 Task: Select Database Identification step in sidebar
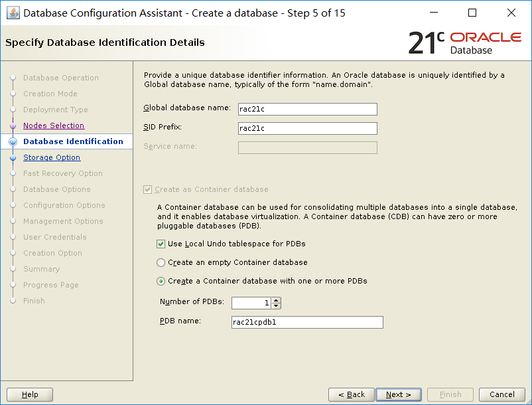pos(73,141)
